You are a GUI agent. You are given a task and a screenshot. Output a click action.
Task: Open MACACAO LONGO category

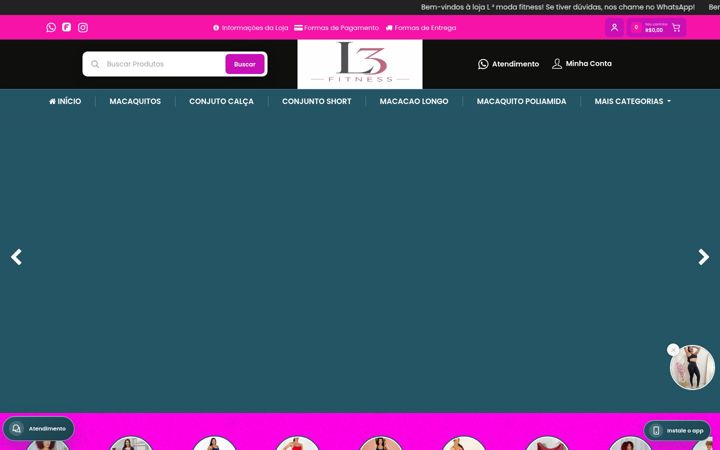414,101
